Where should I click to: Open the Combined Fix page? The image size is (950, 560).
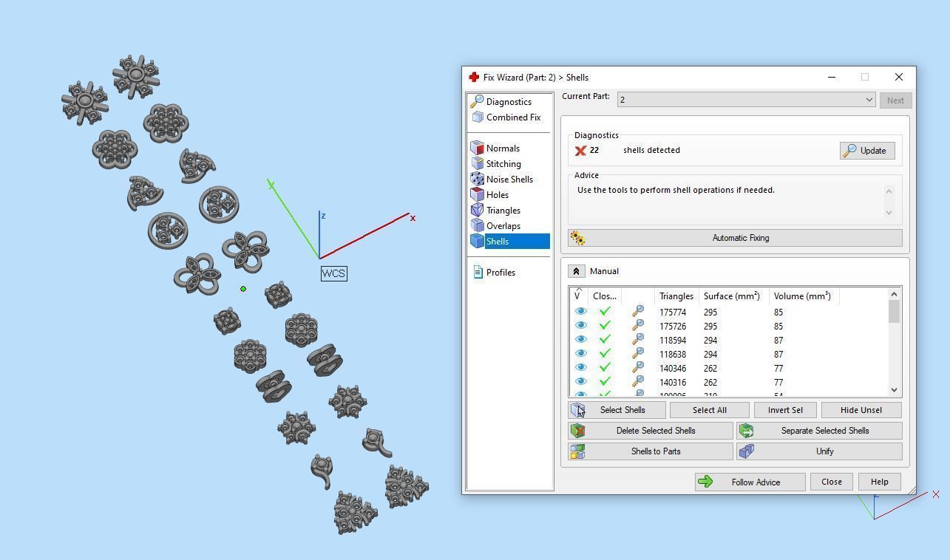tap(513, 117)
